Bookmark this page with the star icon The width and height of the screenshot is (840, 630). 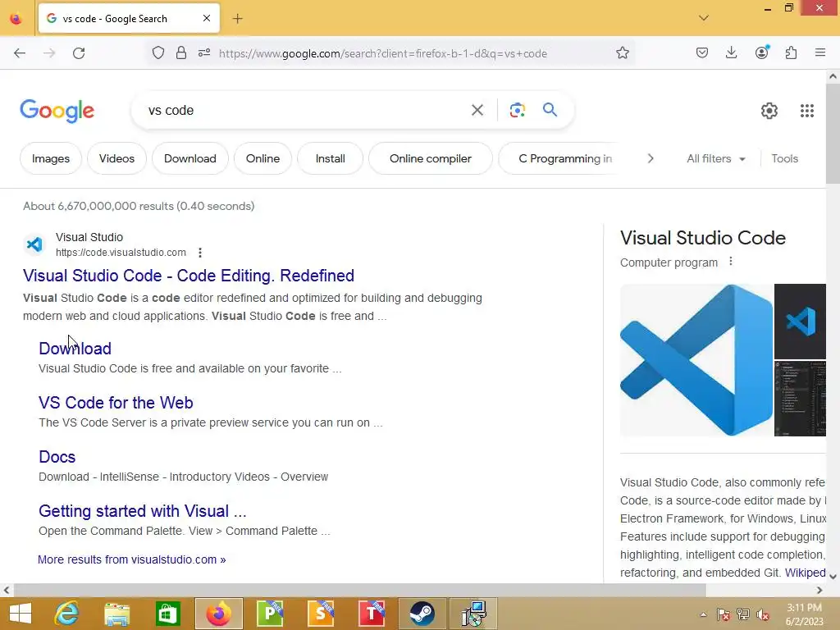[x=622, y=53]
